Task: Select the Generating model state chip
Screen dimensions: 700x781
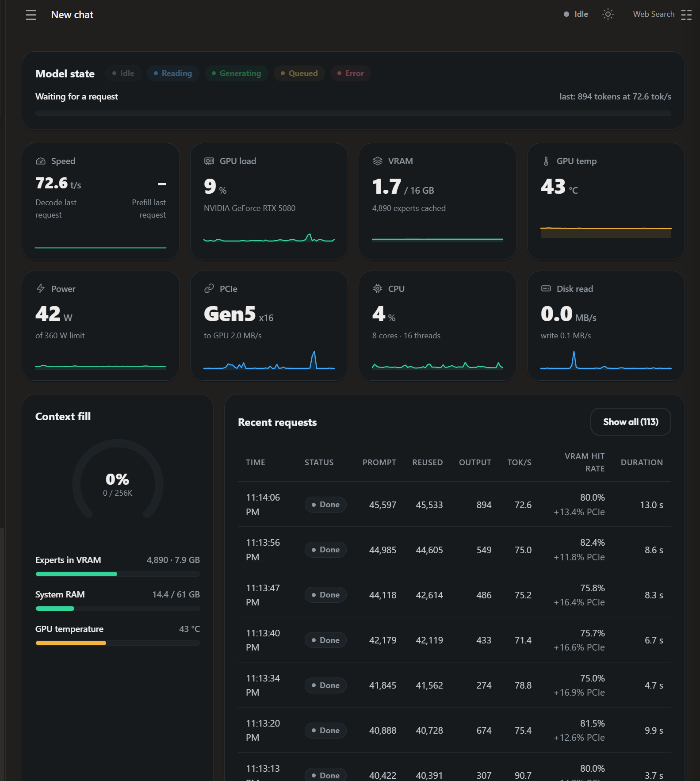Action: pyautogui.click(x=237, y=73)
